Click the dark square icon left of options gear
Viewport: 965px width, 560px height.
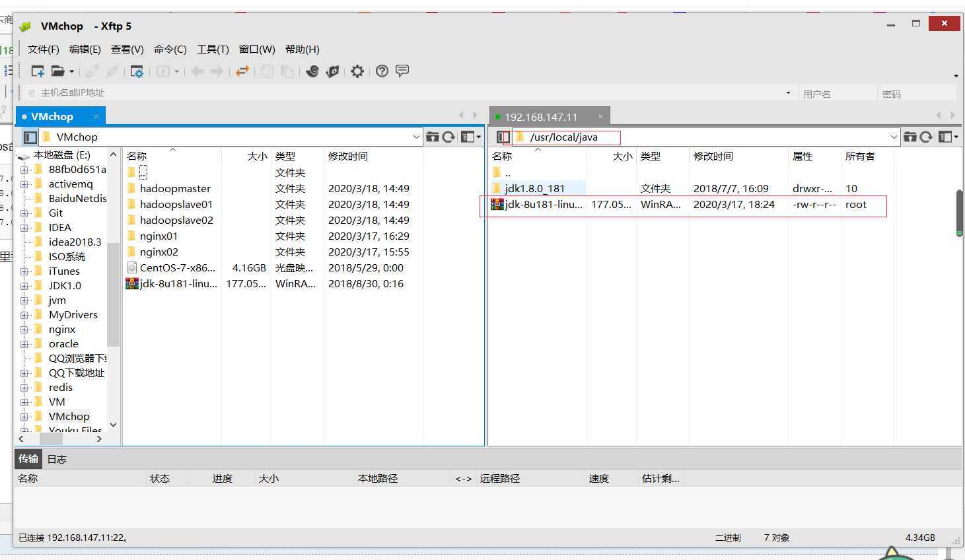coord(332,71)
